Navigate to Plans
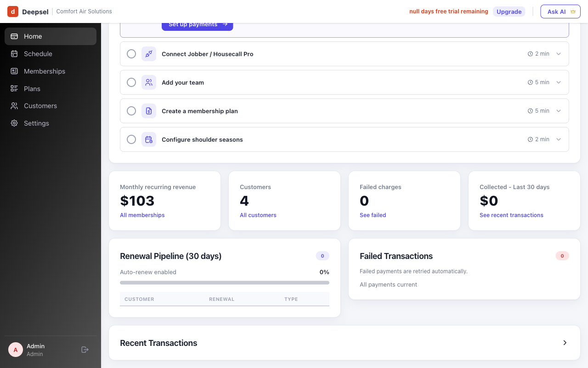Viewport: 588px width, 368px height. (x=51, y=89)
